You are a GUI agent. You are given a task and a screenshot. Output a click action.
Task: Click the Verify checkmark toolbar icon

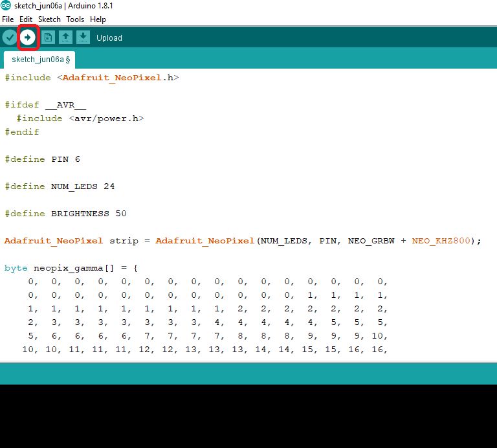(x=10, y=38)
